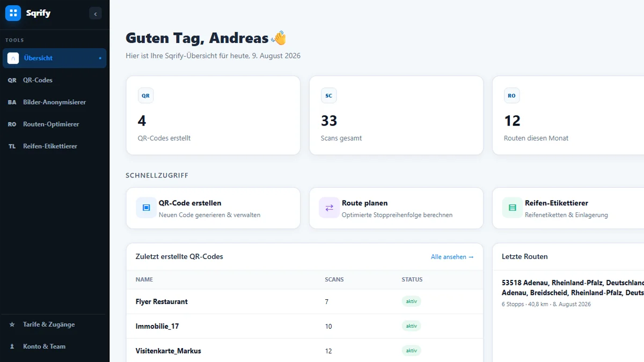Click the SCANS column header

click(334, 279)
